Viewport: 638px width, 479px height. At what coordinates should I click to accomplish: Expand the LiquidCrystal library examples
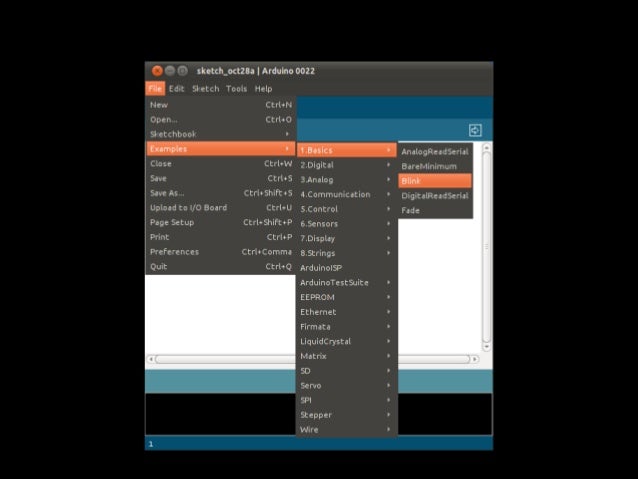pyautogui.click(x=346, y=341)
